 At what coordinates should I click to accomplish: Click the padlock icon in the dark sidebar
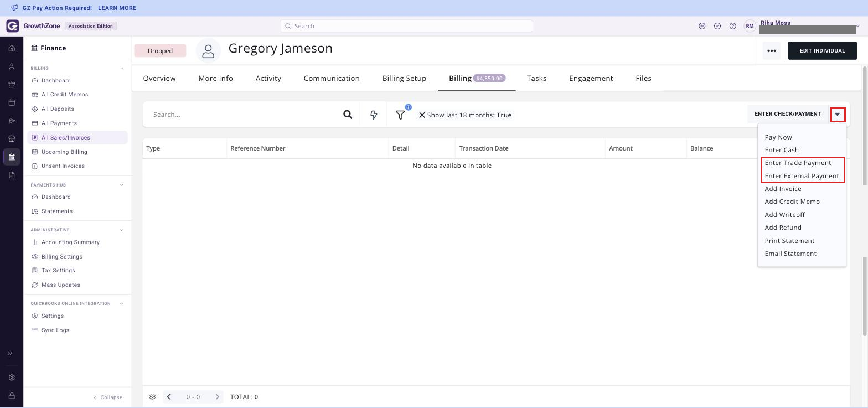12,396
